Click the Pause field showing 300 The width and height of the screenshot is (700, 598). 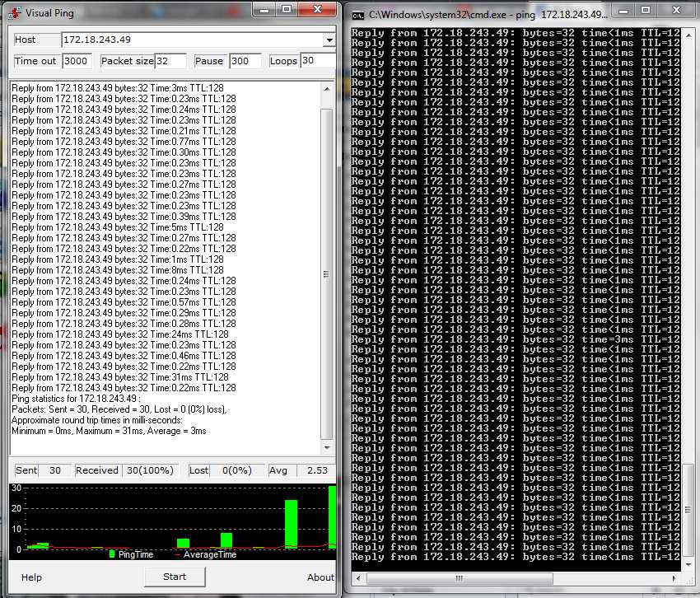[245, 61]
